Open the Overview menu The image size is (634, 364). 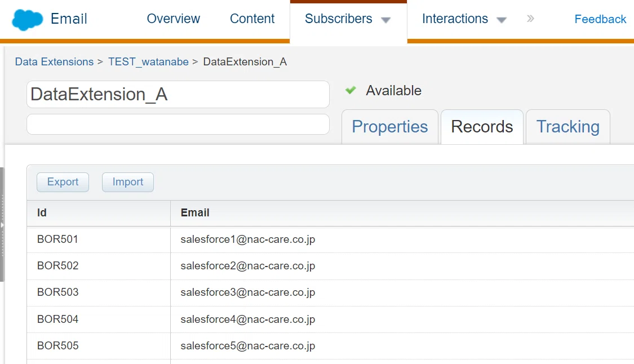(x=173, y=19)
